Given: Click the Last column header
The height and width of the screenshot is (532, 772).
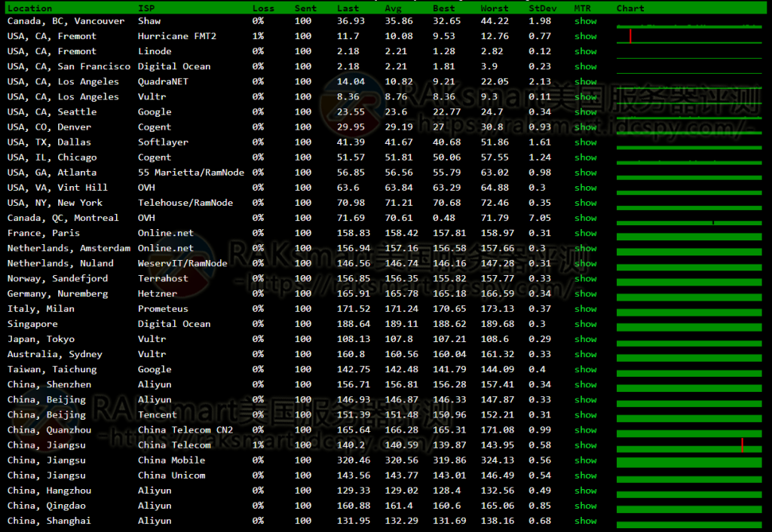Looking at the screenshot, I should (x=348, y=8).
